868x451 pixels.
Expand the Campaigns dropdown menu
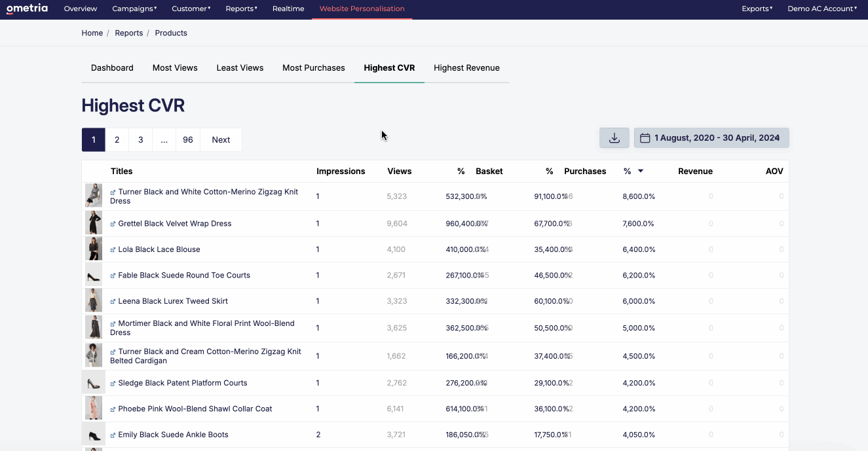(x=134, y=9)
